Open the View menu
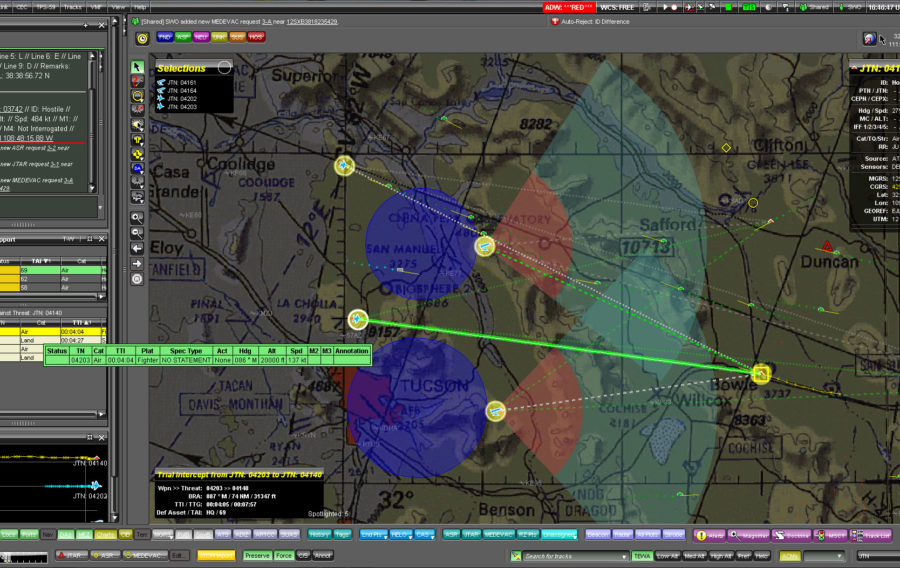Viewport: 900px width, 568px height. pos(118,7)
